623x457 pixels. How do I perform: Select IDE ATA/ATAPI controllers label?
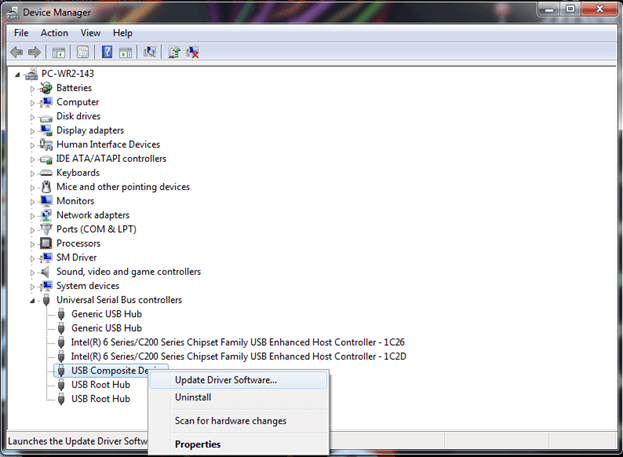(111, 159)
